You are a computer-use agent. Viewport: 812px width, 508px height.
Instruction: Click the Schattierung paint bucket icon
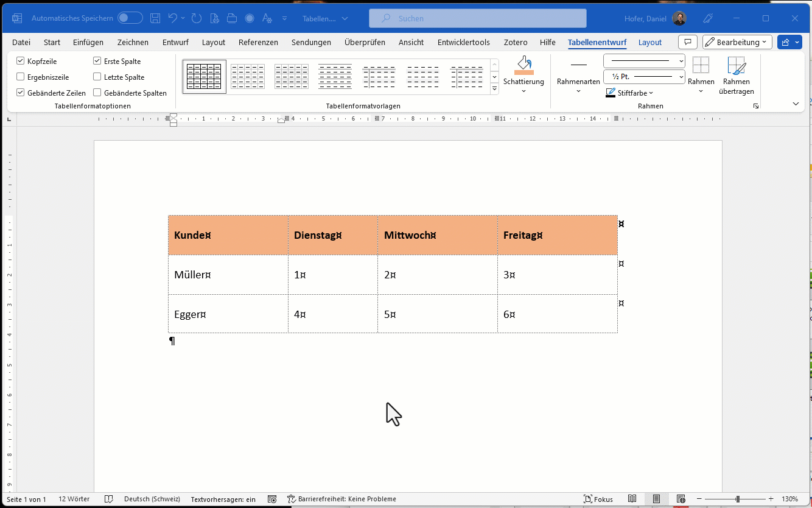523,65
